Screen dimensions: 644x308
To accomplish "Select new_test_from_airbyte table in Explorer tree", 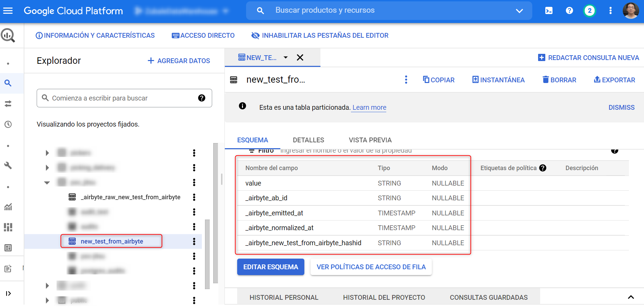I will 111,241.
